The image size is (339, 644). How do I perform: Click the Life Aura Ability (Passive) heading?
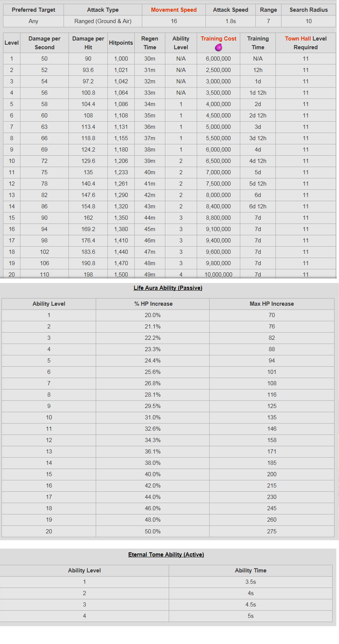point(168,288)
